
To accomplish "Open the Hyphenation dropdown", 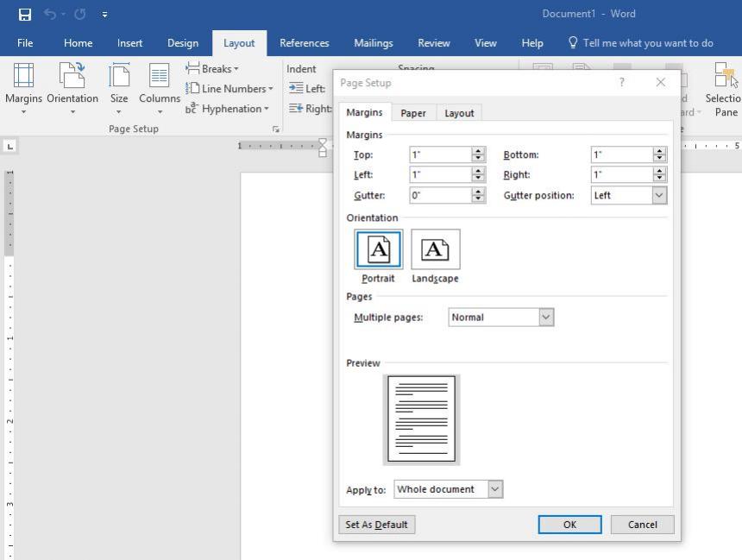I will pos(227,109).
